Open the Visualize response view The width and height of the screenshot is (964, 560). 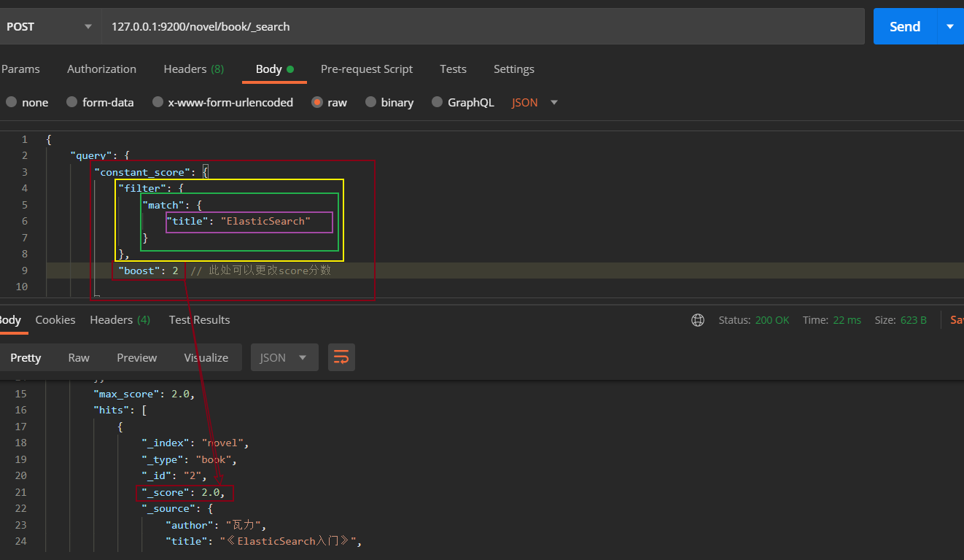206,357
